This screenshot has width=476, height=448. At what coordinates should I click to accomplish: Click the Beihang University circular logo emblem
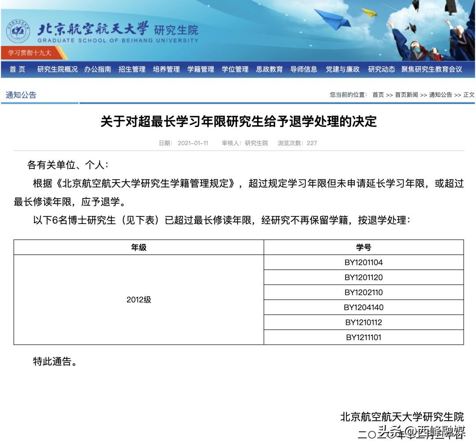click(18, 30)
